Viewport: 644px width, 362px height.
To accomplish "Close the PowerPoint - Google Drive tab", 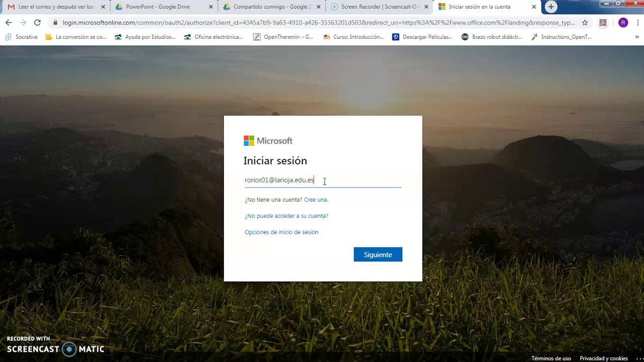I will pyautogui.click(x=211, y=7).
